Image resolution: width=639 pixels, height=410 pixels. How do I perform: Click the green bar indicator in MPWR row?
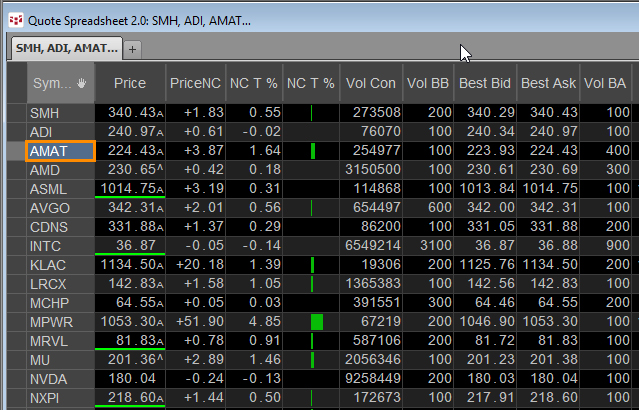point(316,322)
